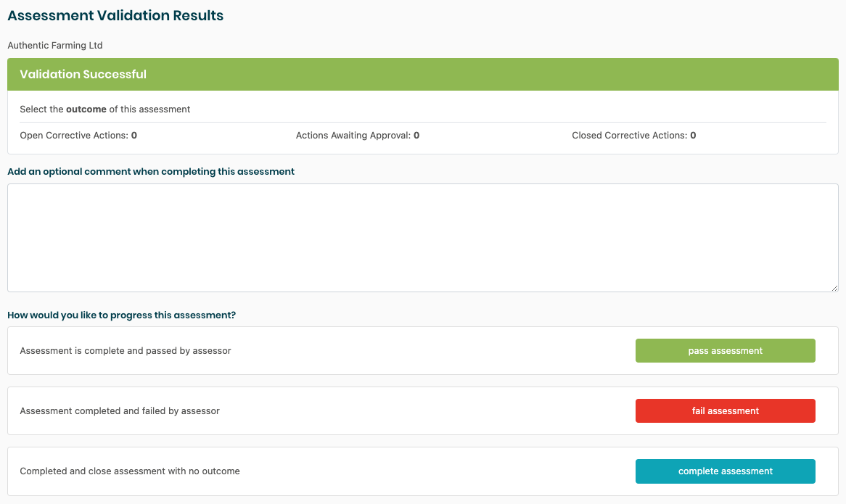Screen dimensions: 846x504
Task: Focus the optional comment text area
Action: [422, 238]
